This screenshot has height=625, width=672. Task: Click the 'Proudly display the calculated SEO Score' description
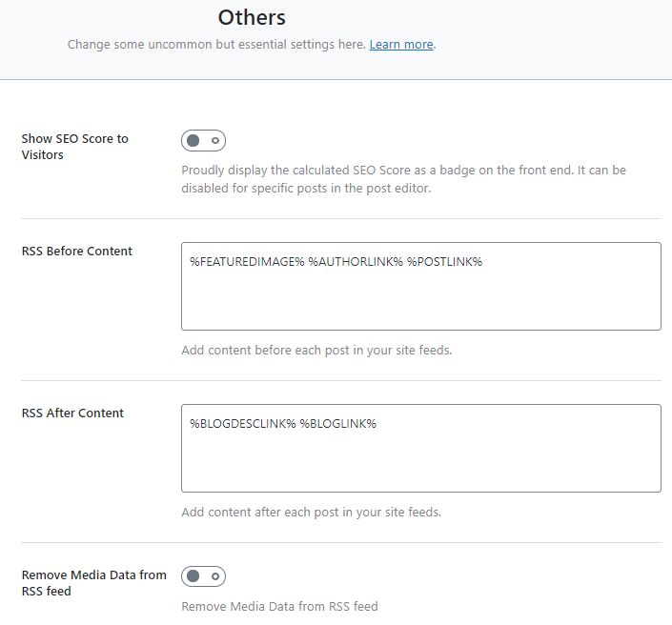pyautogui.click(x=403, y=179)
